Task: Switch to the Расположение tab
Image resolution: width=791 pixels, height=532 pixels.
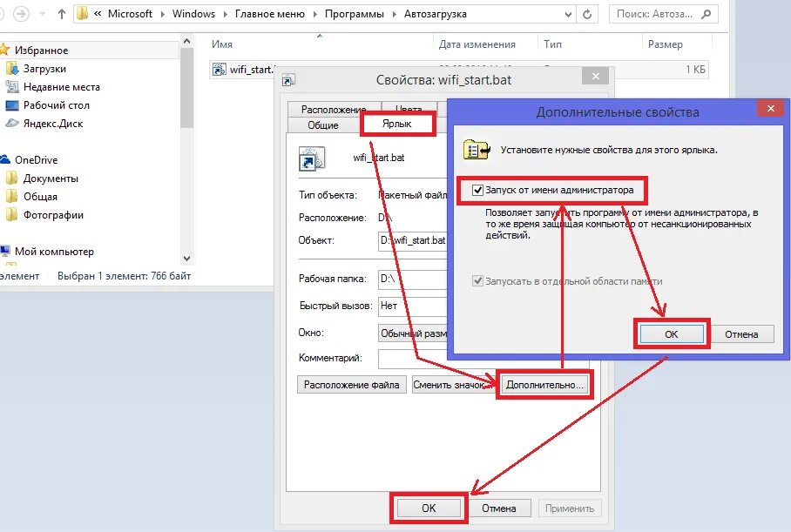Action: point(334,110)
